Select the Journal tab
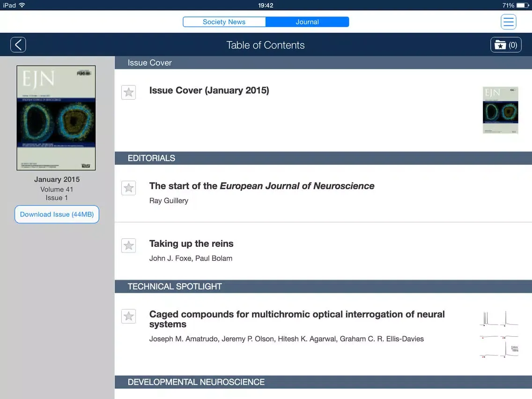This screenshot has height=399, width=532. tap(307, 22)
